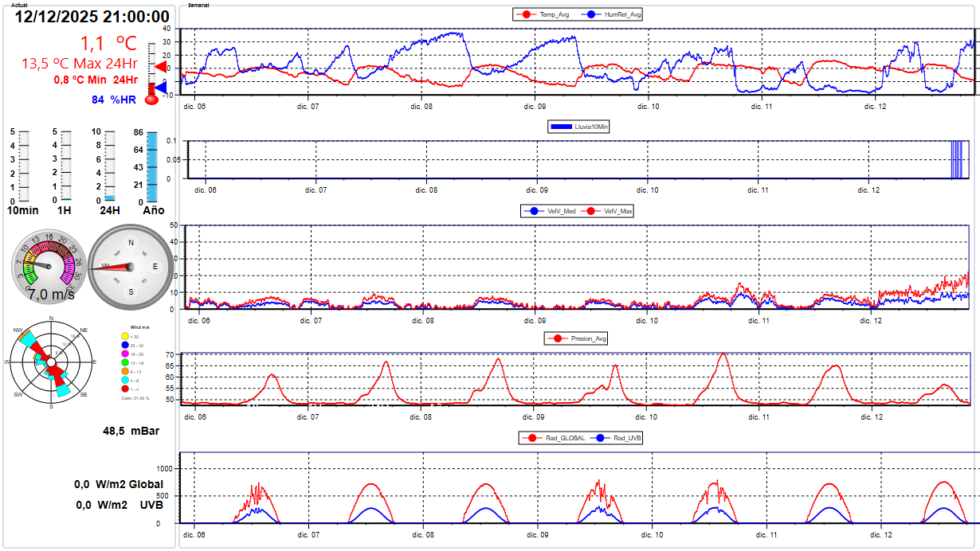980x551 pixels.
Task: Click the red Rad_GLOBAL legend marker
Action: pos(529,438)
